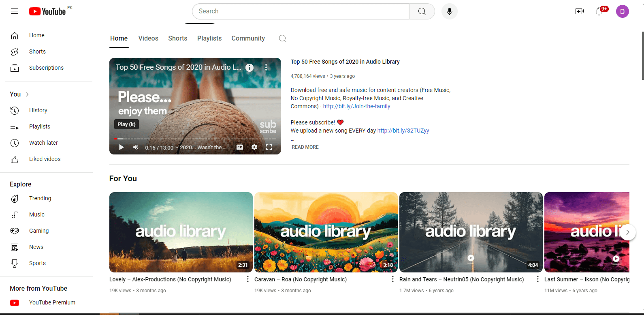Toggle closed captions on player
Screen dimensions: 644x315
tap(240, 147)
